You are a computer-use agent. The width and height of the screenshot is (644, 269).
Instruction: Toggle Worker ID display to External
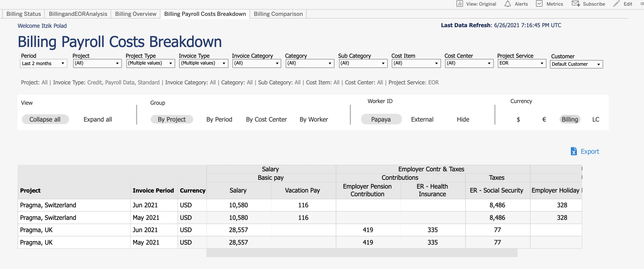coord(422,119)
